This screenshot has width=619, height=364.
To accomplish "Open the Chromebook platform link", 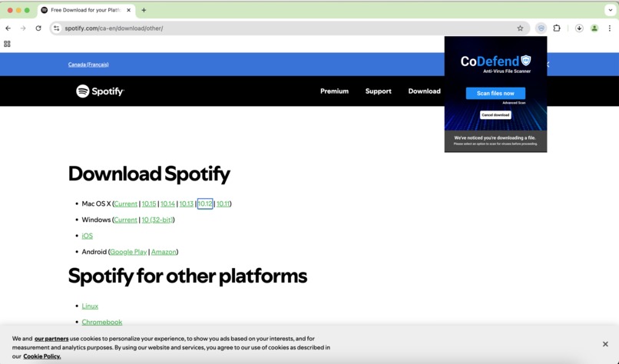I will tap(102, 323).
